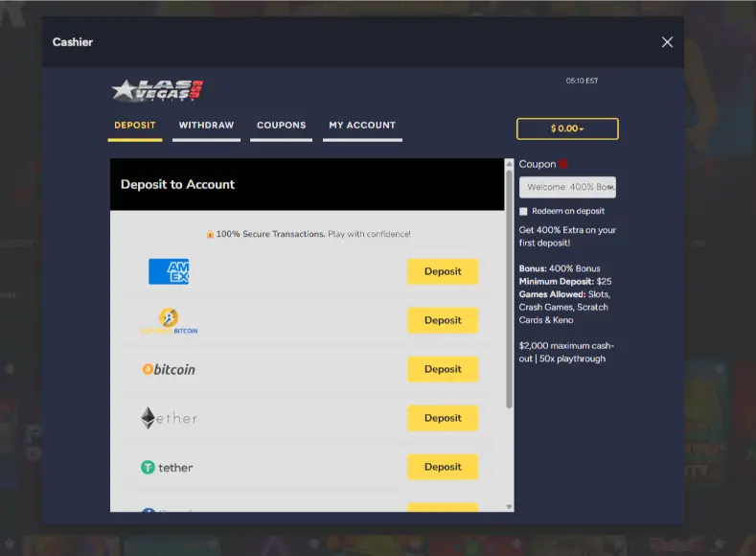756x556 pixels.
Task: Switch to the Deposit tab
Action: [135, 126]
